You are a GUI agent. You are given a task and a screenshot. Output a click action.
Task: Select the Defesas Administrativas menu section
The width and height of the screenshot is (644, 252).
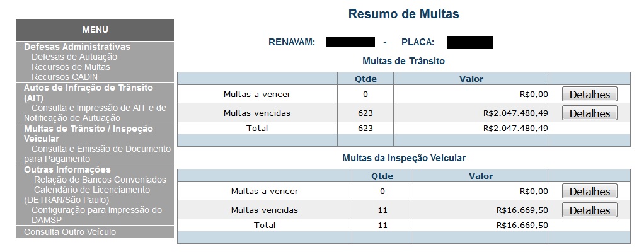click(77, 47)
